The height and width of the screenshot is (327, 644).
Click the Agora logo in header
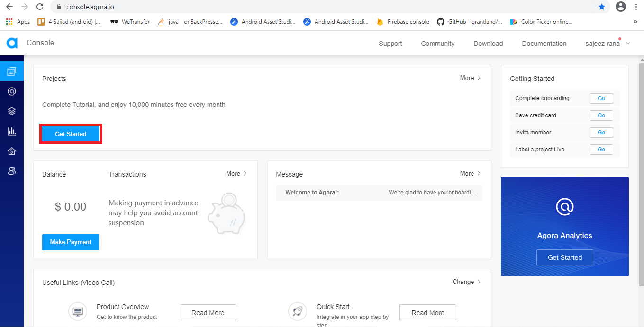[x=12, y=43]
